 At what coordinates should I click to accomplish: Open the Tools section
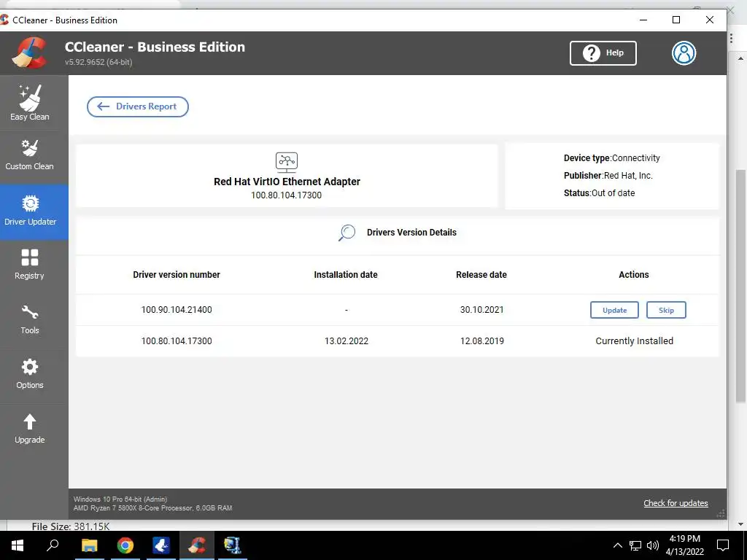pyautogui.click(x=29, y=319)
